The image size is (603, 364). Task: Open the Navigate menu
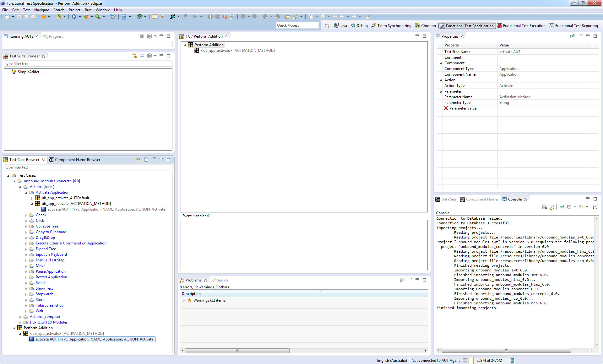[41, 10]
